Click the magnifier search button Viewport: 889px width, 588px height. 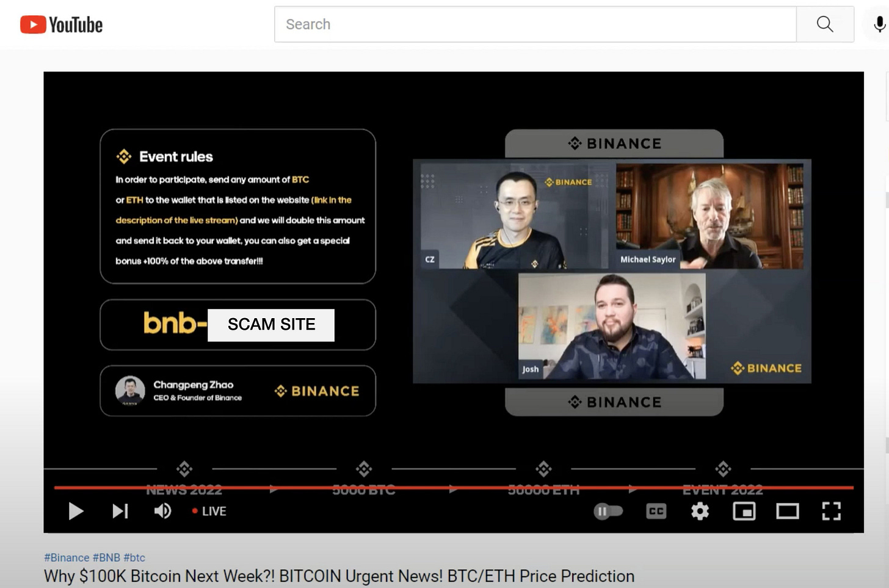[825, 24]
